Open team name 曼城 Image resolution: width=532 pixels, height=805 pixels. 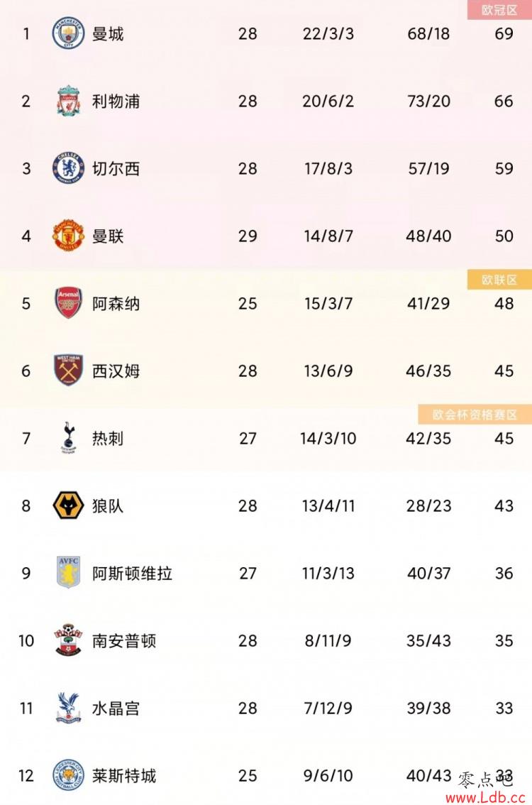pyautogui.click(x=108, y=34)
